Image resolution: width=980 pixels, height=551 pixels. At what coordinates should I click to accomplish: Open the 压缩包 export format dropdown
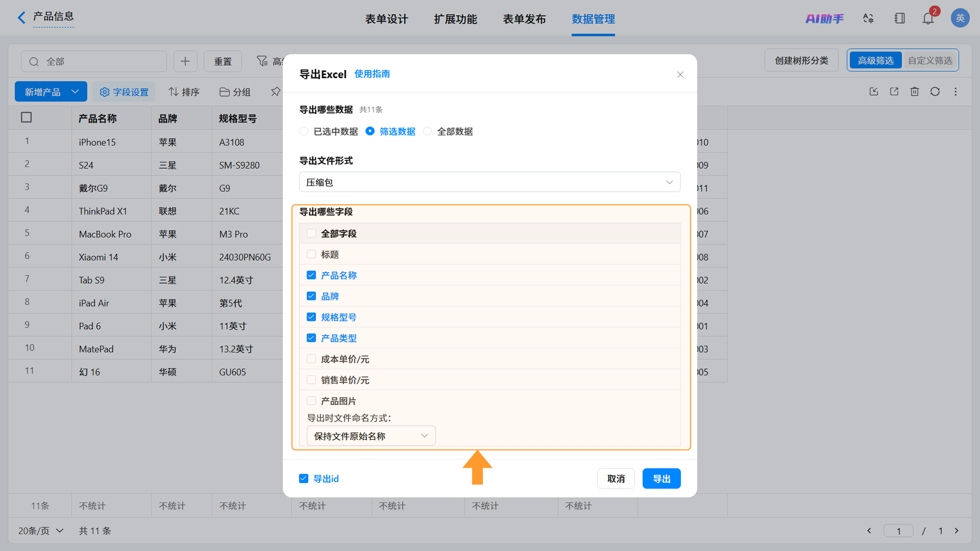(490, 182)
